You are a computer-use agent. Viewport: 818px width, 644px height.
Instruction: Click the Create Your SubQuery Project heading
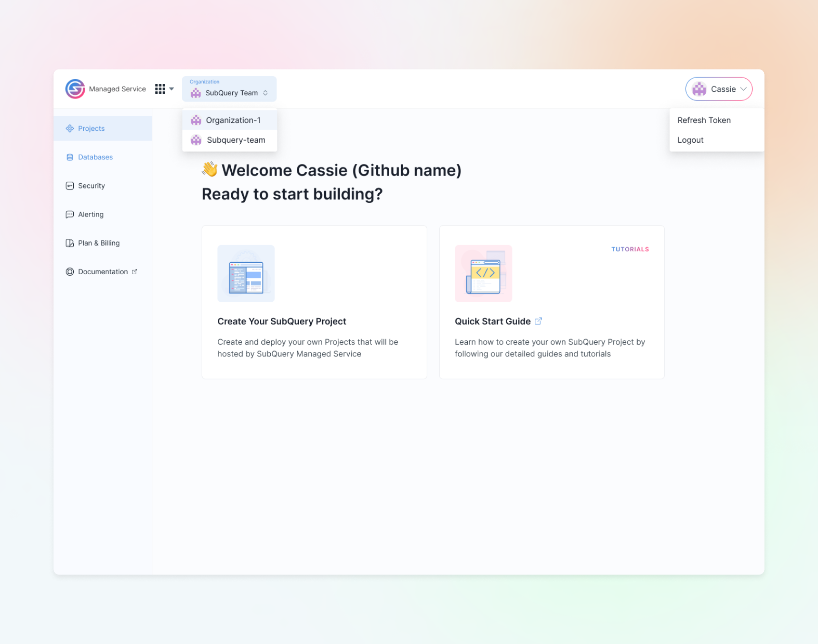coord(282,321)
